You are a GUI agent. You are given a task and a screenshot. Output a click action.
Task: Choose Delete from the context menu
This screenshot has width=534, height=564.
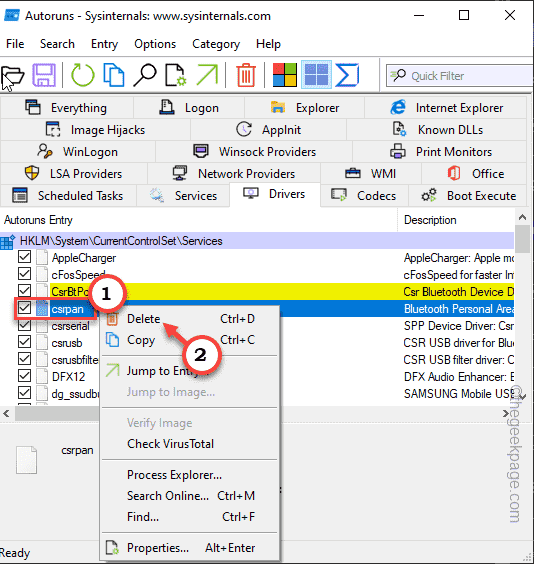tap(190, 319)
